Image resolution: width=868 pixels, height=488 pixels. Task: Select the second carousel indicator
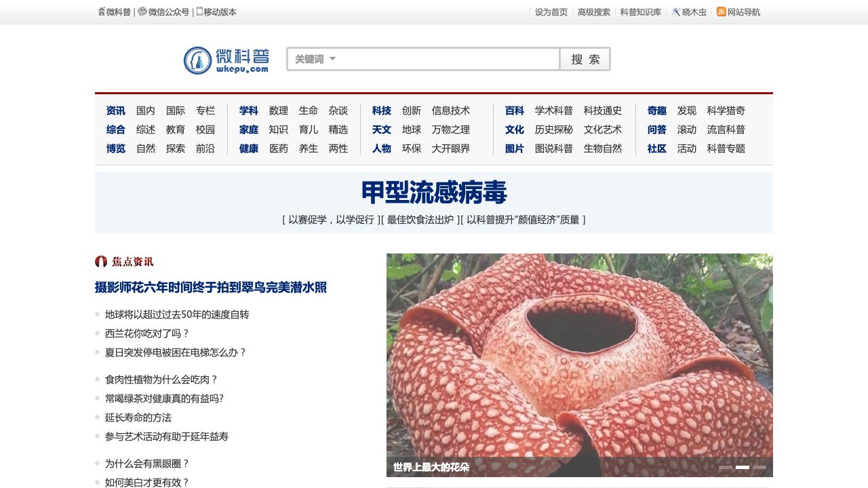click(x=742, y=467)
